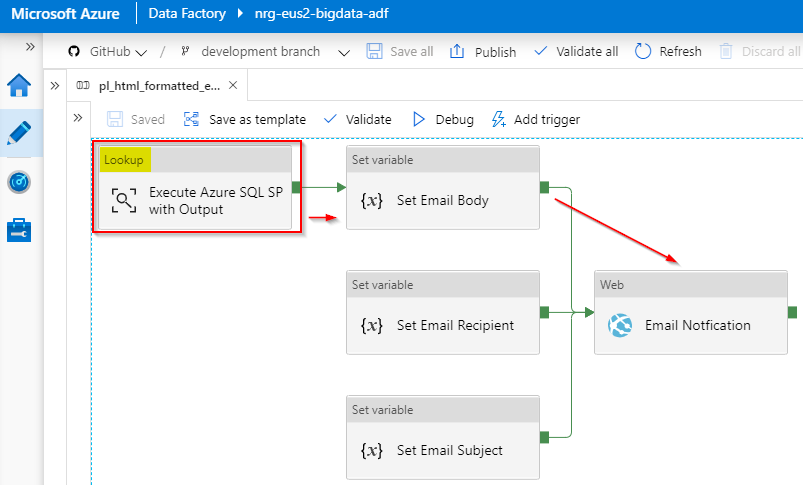Click the Refresh circular arrow icon
The height and width of the screenshot is (485, 803).
[x=643, y=51]
